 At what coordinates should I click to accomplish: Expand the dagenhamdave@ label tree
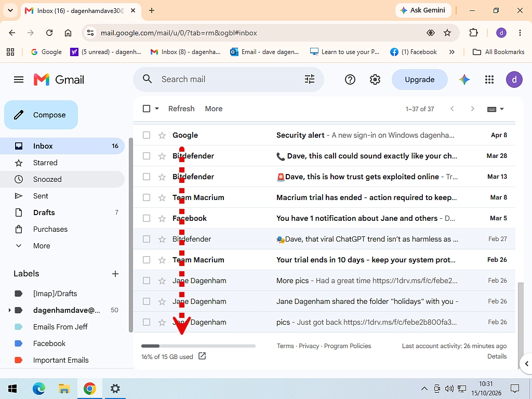click(x=9, y=310)
